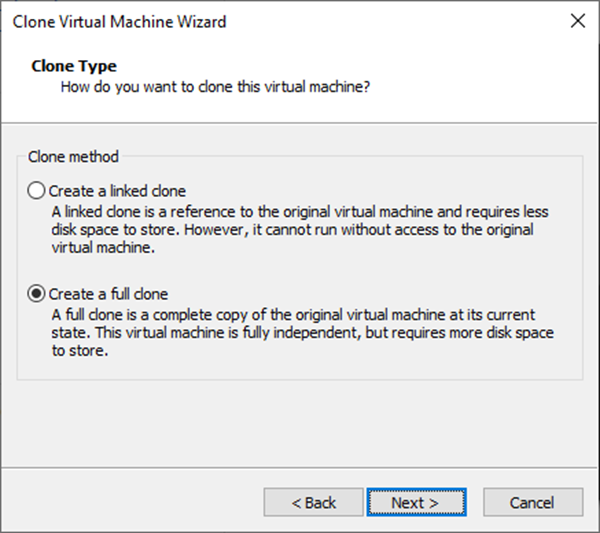Screen dimensions: 600x533
Task: Click the "Create a linked clone" label text
Action: tap(117, 190)
